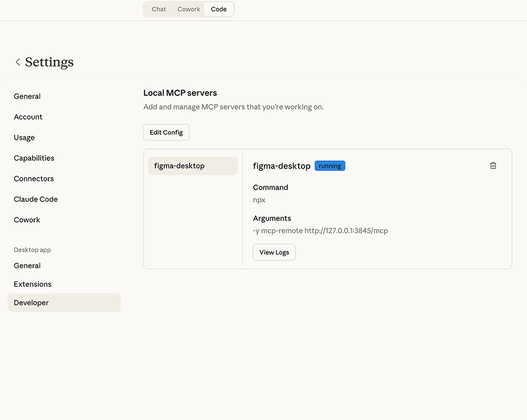
Task: Open the Capabilities settings section
Action: coord(34,158)
